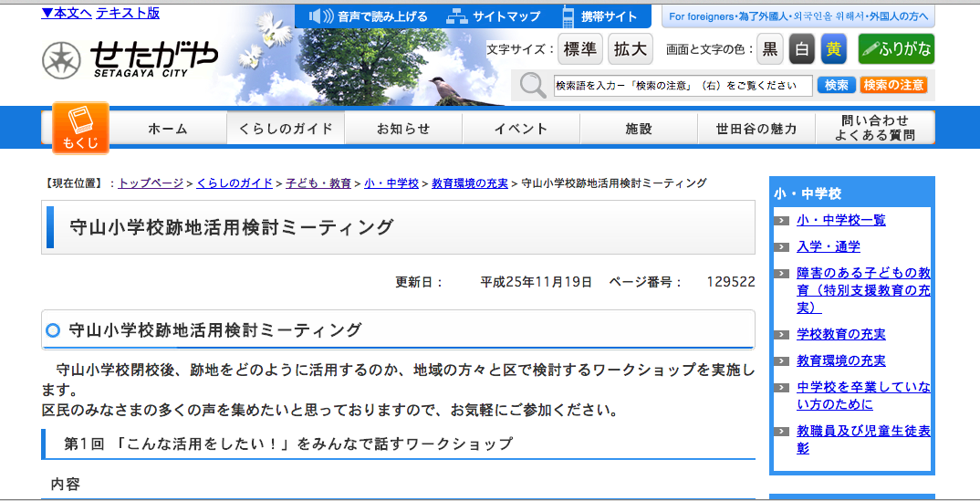The image size is (980, 501).
Task: Open the 携帯サイト mobile link
Action: [599, 16]
